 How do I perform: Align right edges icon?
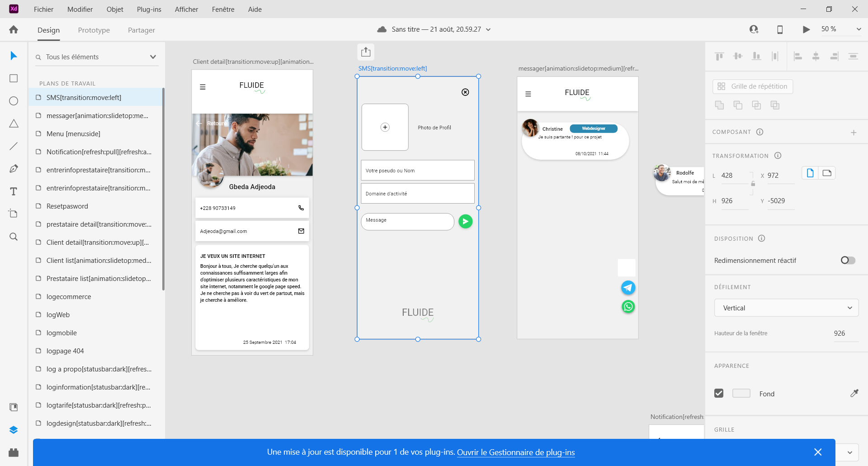[x=835, y=56]
